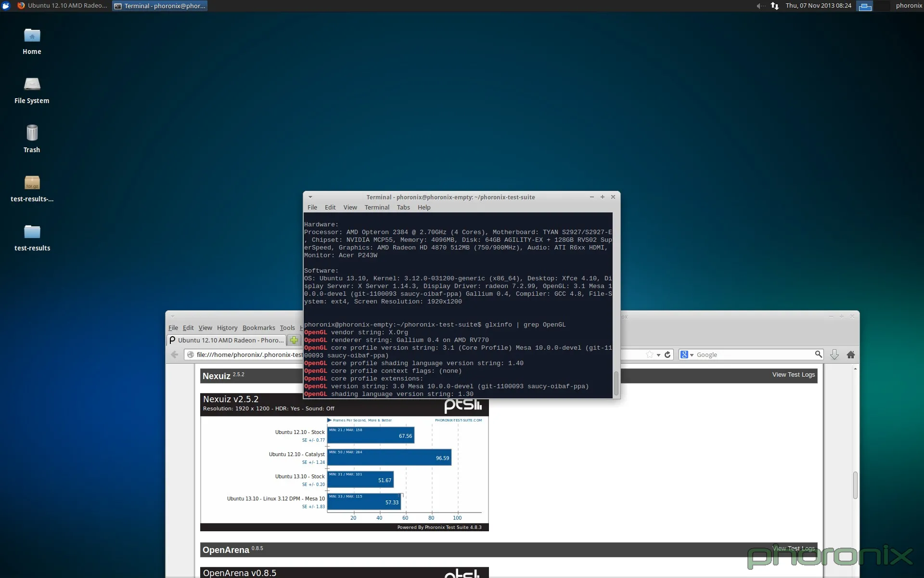This screenshot has width=924, height=578.
Task: Click site identity globe icon in URL bar
Action: click(191, 355)
